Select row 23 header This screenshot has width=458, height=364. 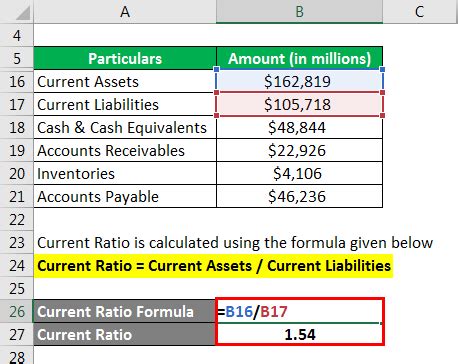coord(17,242)
